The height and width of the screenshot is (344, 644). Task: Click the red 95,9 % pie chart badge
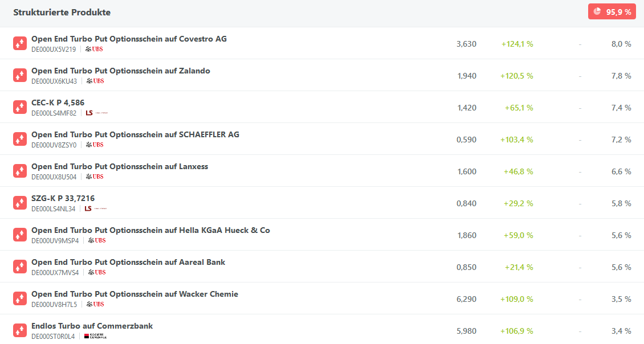(612, 12)
